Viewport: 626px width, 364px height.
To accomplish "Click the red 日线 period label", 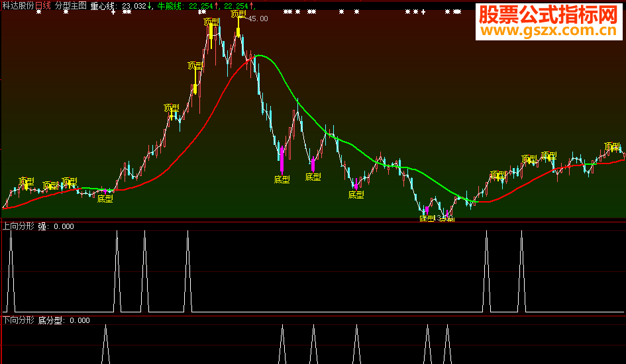I will 42,5.
